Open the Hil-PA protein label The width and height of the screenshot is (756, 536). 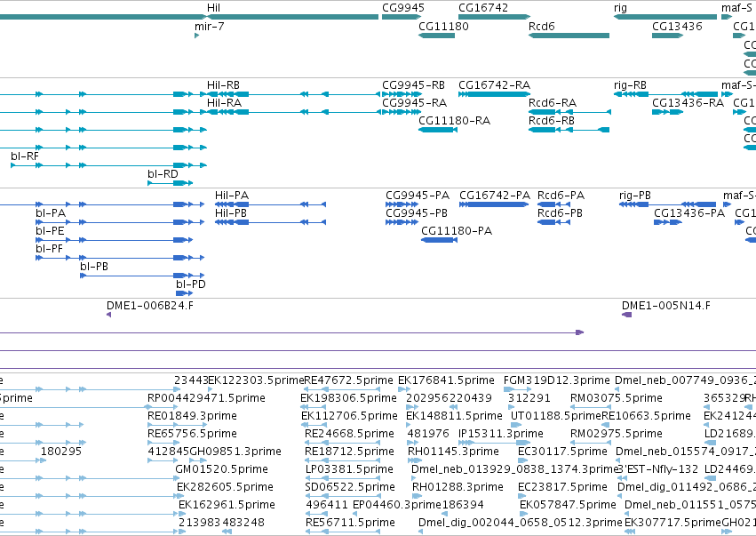(x=232, y=196)
